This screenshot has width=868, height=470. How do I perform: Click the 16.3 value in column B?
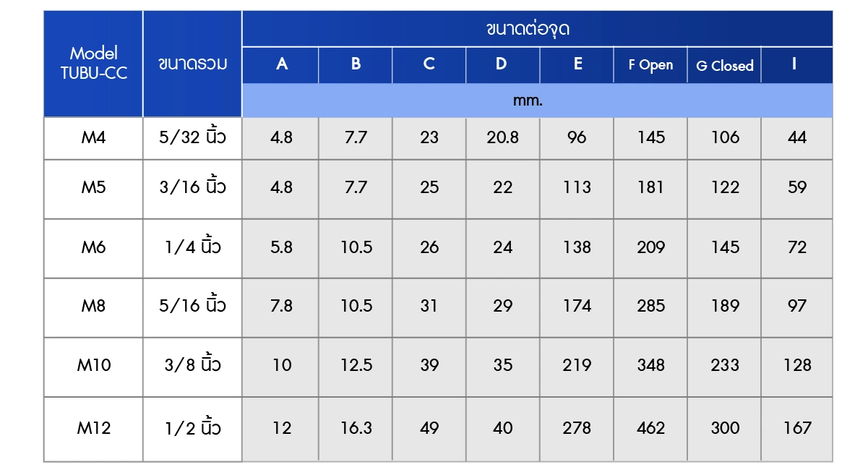pos(356,429)
